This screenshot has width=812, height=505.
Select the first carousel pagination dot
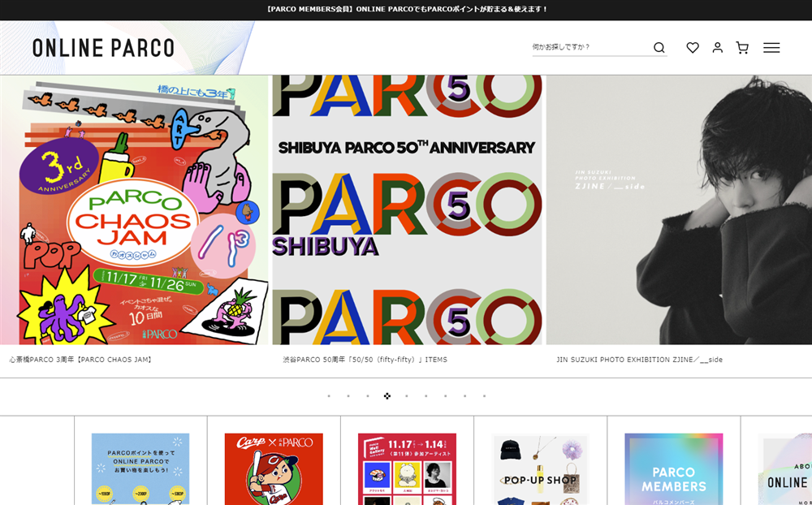coord(329,396)
